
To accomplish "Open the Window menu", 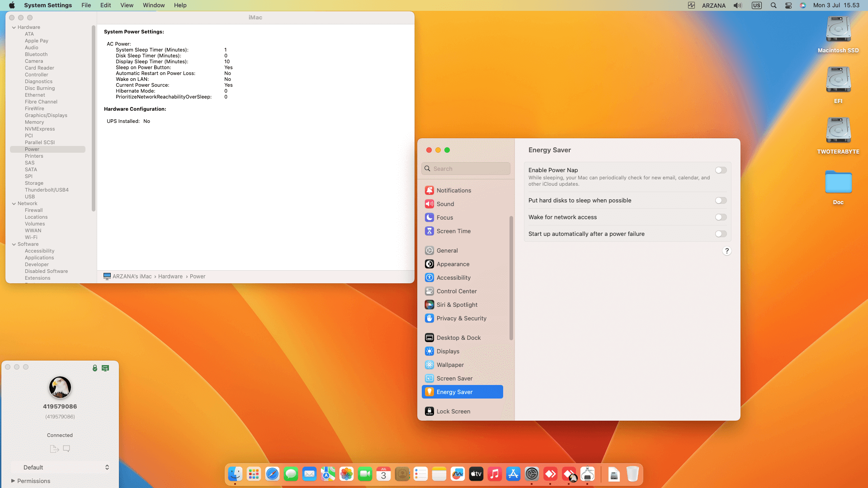I will [154, 5].
